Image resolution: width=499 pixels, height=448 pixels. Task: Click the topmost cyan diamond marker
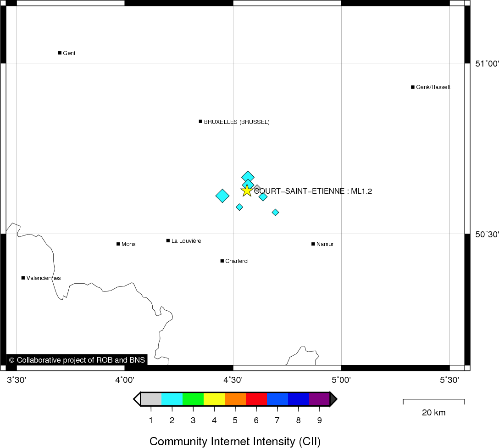[248, 177]
